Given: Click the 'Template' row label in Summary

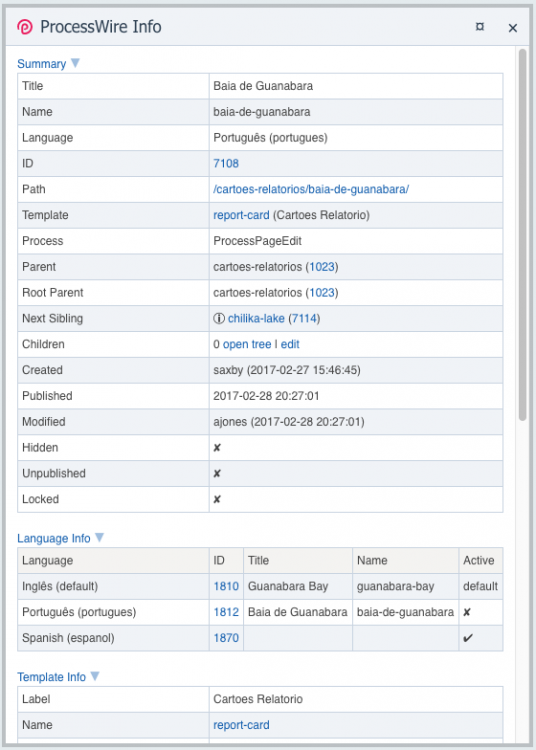Looking at the screenshot, I should (45, 215).
